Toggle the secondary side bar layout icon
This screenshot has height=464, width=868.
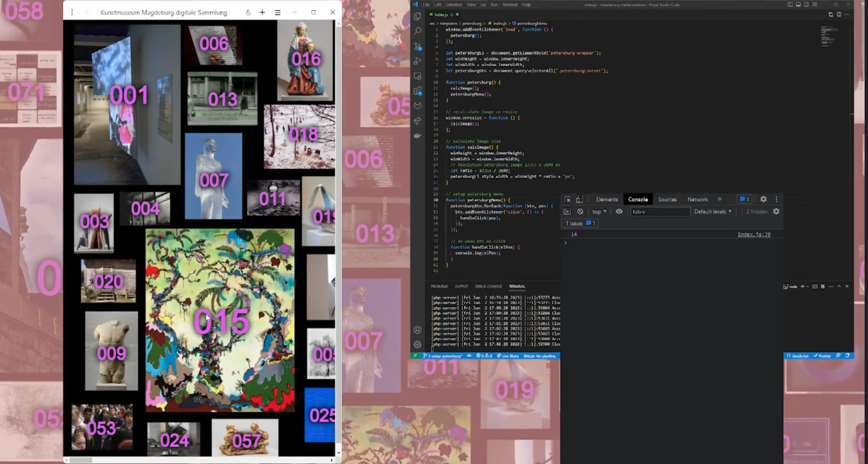[806, 4]
